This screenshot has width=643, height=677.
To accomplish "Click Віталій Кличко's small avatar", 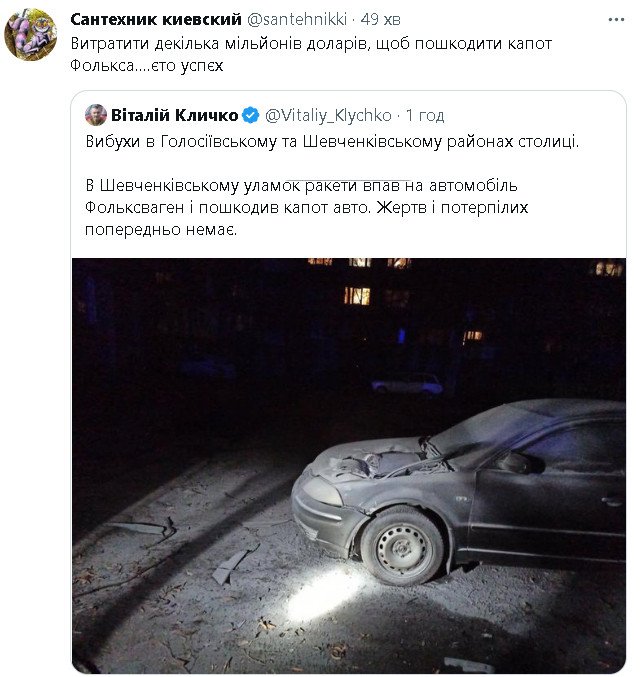I will tap(96, 115).
